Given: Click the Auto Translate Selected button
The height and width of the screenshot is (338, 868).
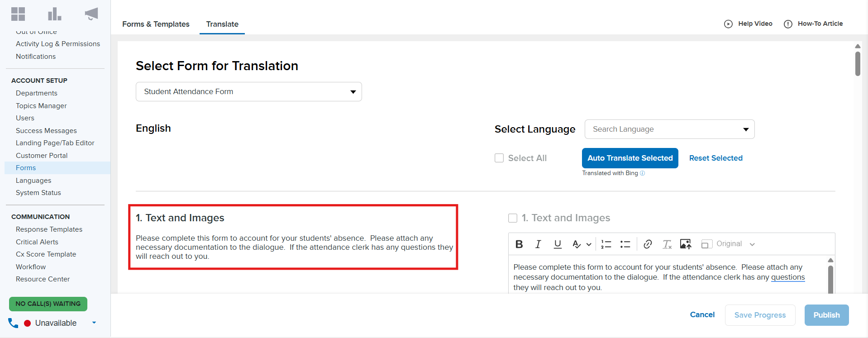Looking at the screenshot, I should tap(630, 158).
